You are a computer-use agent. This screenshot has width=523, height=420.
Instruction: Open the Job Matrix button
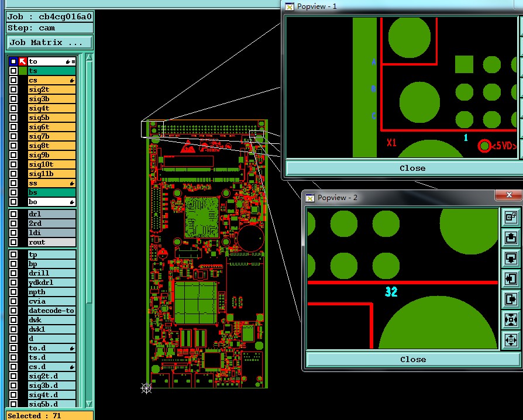[x=49, y=42]
